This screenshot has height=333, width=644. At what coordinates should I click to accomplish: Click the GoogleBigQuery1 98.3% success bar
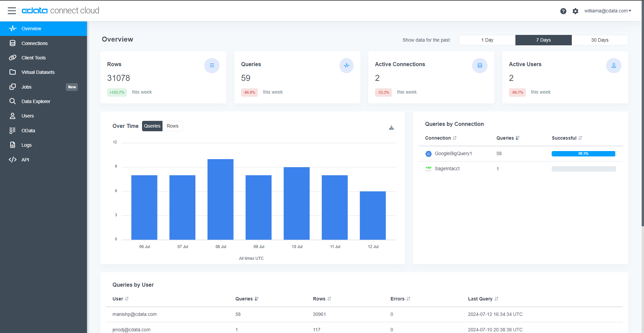[583, 153]
